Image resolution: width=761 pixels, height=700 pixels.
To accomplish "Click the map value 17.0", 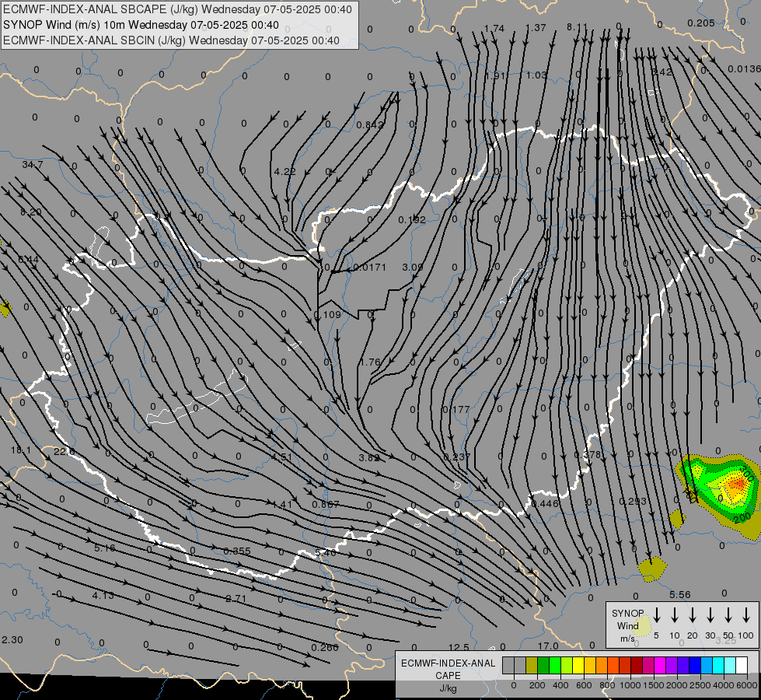I will tap(548, 646).
